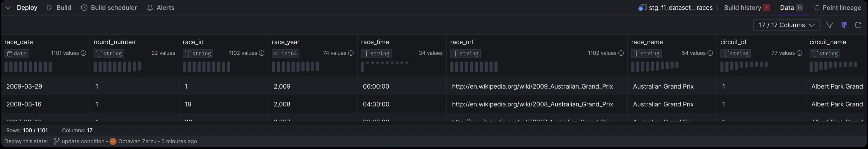Click info icon for race_name values

click(710, 53)
